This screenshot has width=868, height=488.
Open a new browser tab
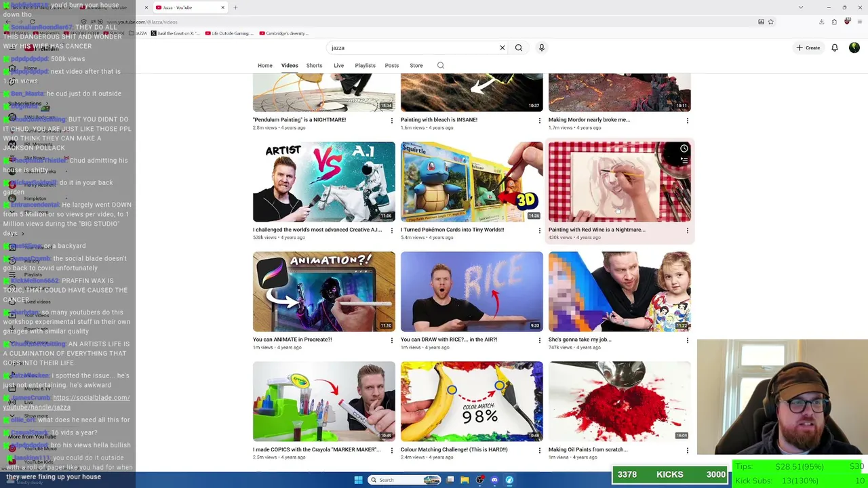235,7
